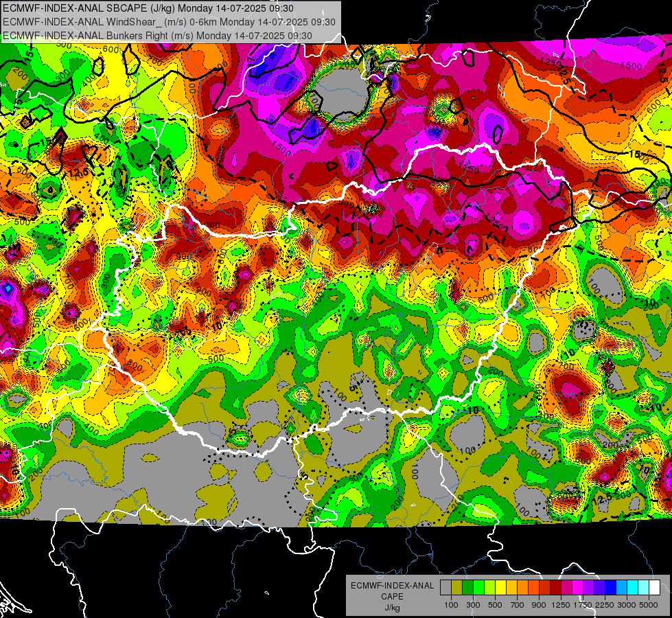Select the pure yellow legend swatch

[500, 587]
